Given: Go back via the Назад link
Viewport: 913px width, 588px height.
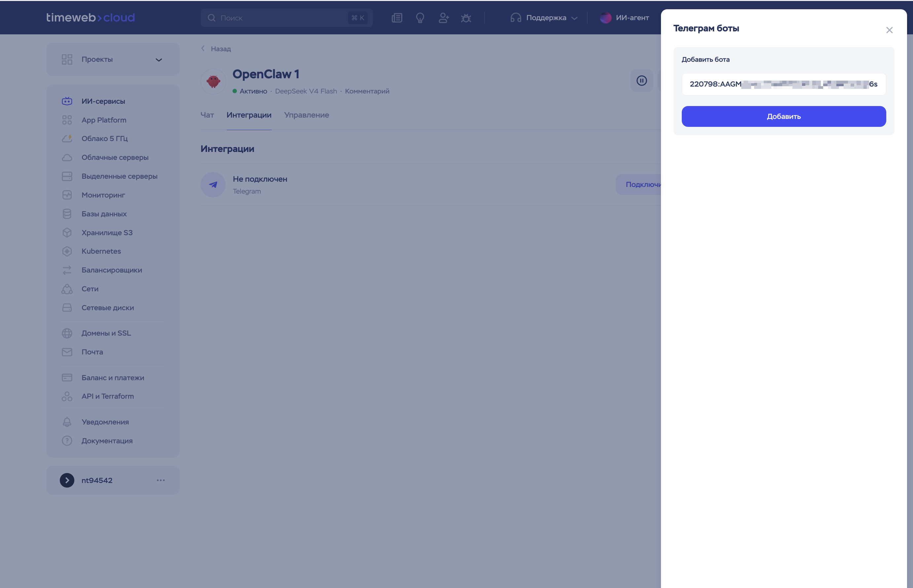Looking at the screenshot, I should [x=216, y=49].
